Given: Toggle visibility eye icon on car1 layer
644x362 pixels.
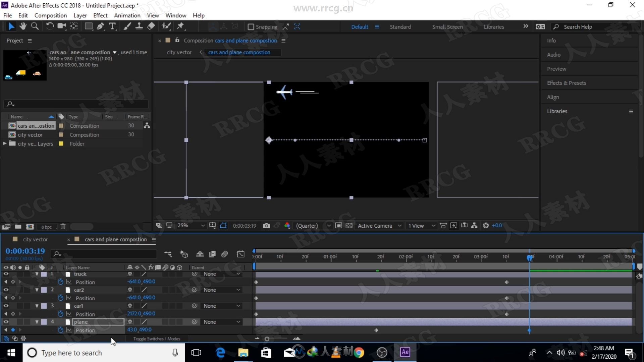Looking at the screenshot, I should [x=6, y=305].
